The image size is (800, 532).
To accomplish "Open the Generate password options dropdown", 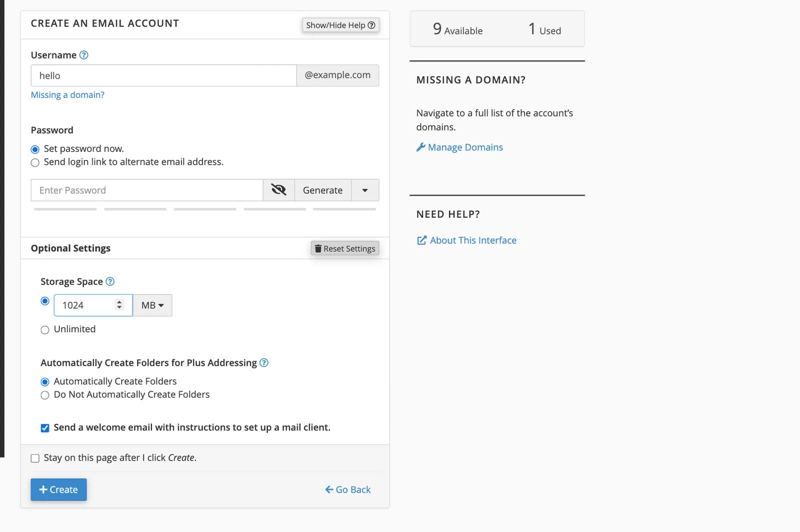I will tap(365, 190).
